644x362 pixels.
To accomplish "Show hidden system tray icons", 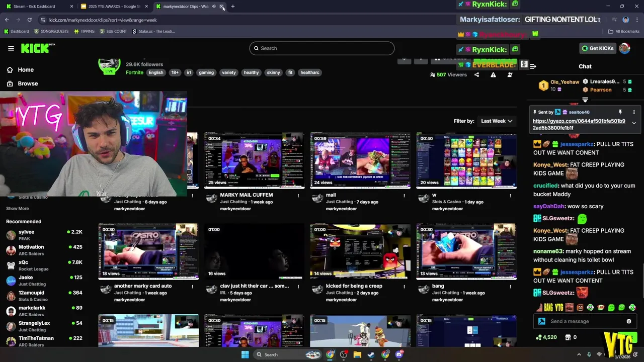I will coord(579,354).
